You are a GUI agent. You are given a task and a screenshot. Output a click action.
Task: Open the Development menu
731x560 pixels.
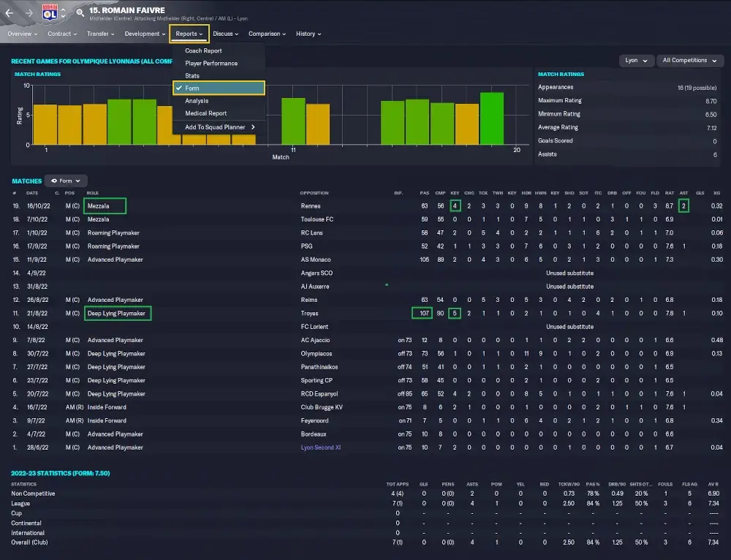pyautogui.click(x=145, y=34)
